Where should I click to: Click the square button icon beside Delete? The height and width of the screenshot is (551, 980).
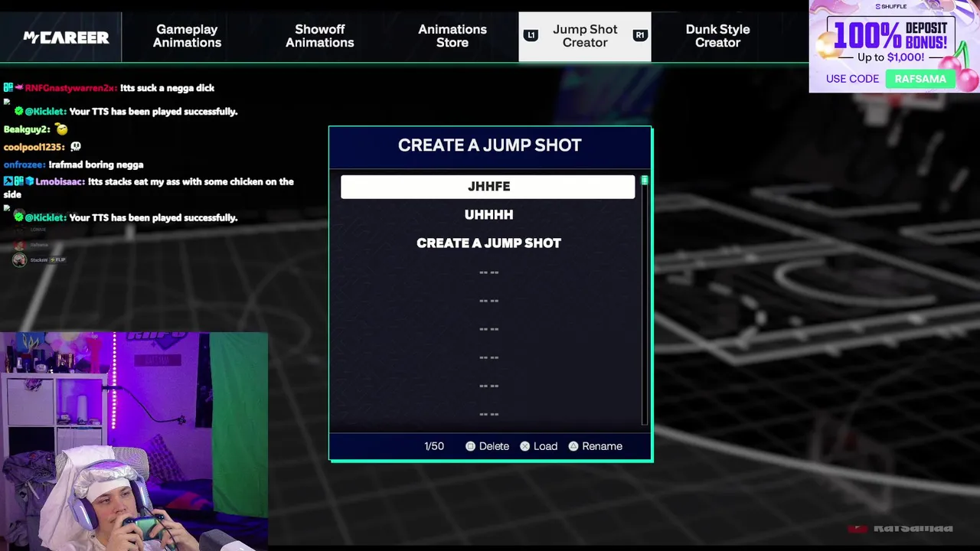click(x=471, y=446)
